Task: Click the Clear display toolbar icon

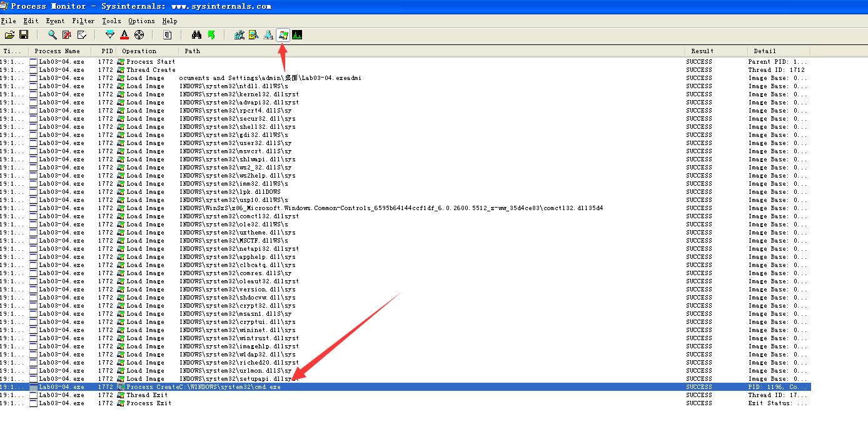Action: 81,35
